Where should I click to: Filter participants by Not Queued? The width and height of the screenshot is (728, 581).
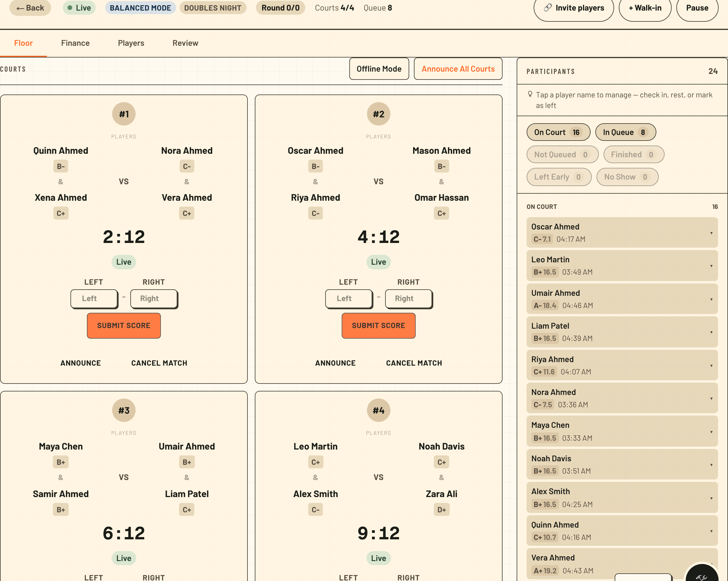pyautogui.click(x=562, y=155)
